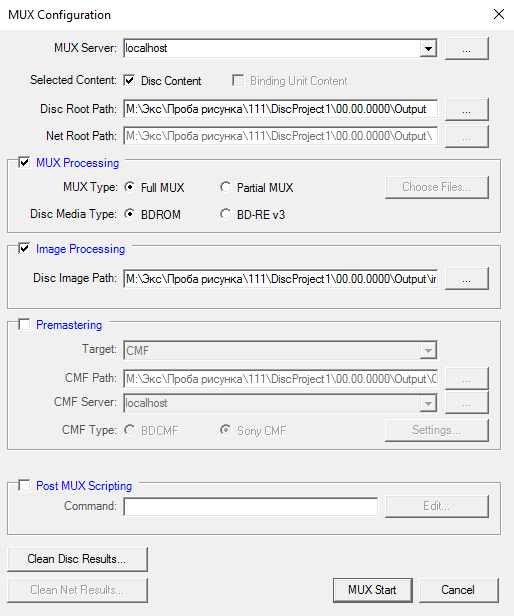Open the CMF Server dropdown arrow
This screenshot has width=514, height=616.
click(x=428, y=403)
